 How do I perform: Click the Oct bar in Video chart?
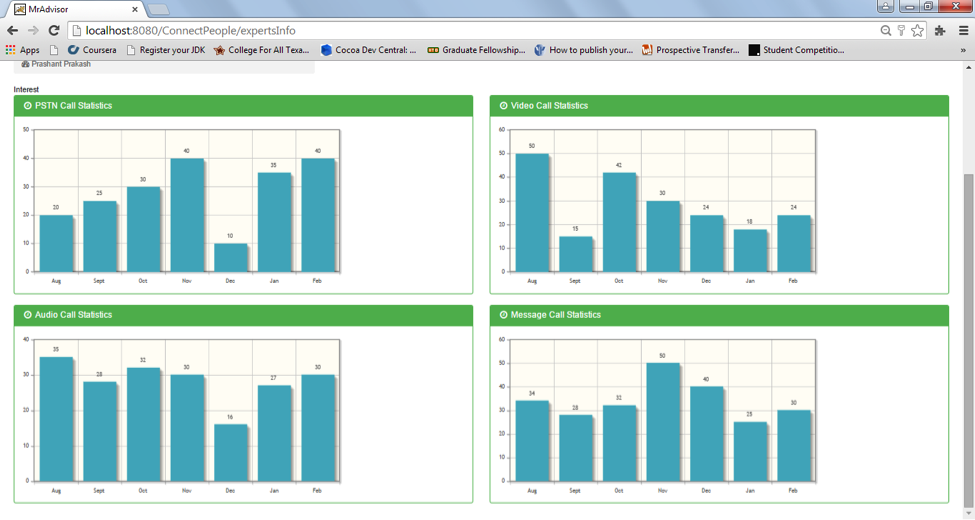[x=619, y=222]
